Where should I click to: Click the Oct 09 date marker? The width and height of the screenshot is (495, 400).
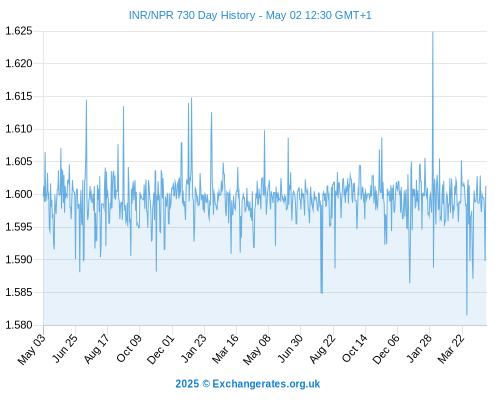coord(129,348)
